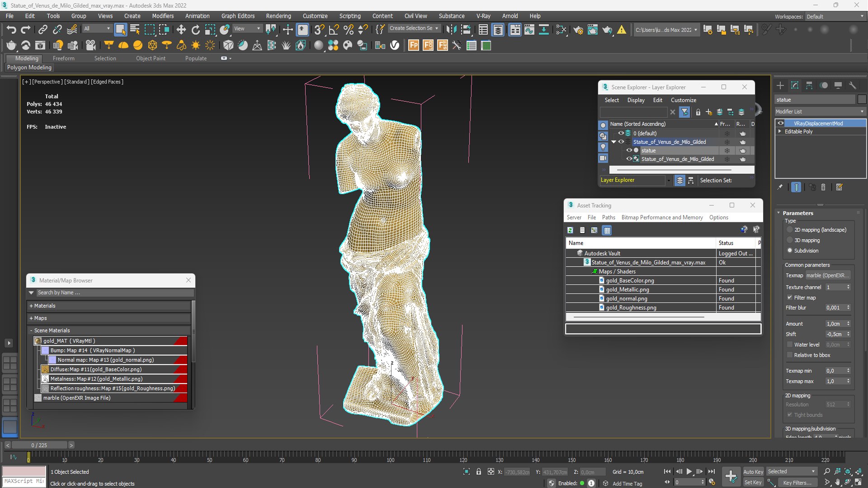Screen dimensions: 868x488
Task: Activate the Select and Move tool
Action: pyautogui.click(x=181, y=30)
